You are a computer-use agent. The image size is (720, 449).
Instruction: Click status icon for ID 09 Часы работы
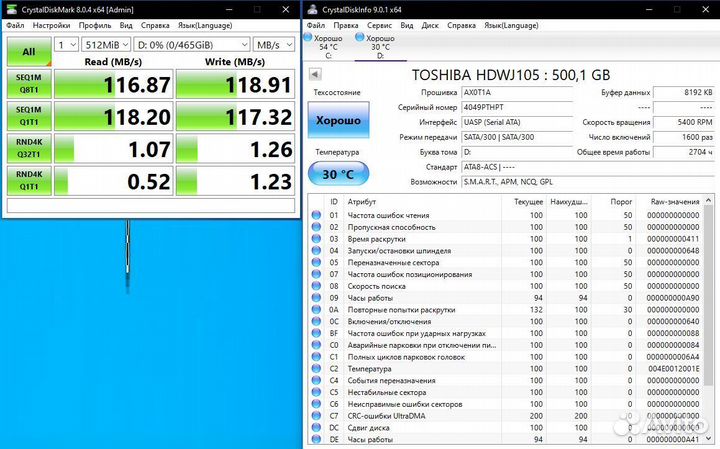[316, 297]
